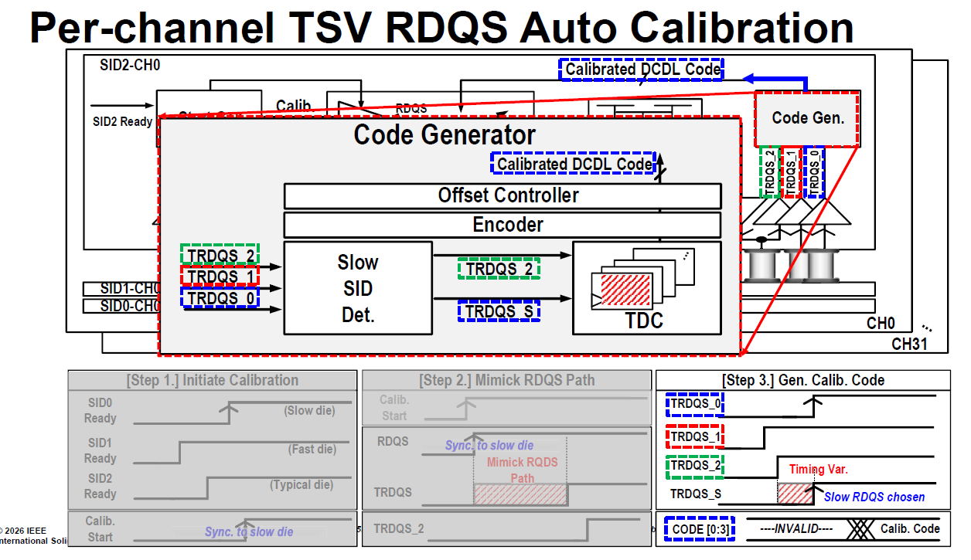This screenshot has height=560, width=971.
Task: Select the 'TRDQS_S' label in Step 3
Action: click(x=695, y=494)
